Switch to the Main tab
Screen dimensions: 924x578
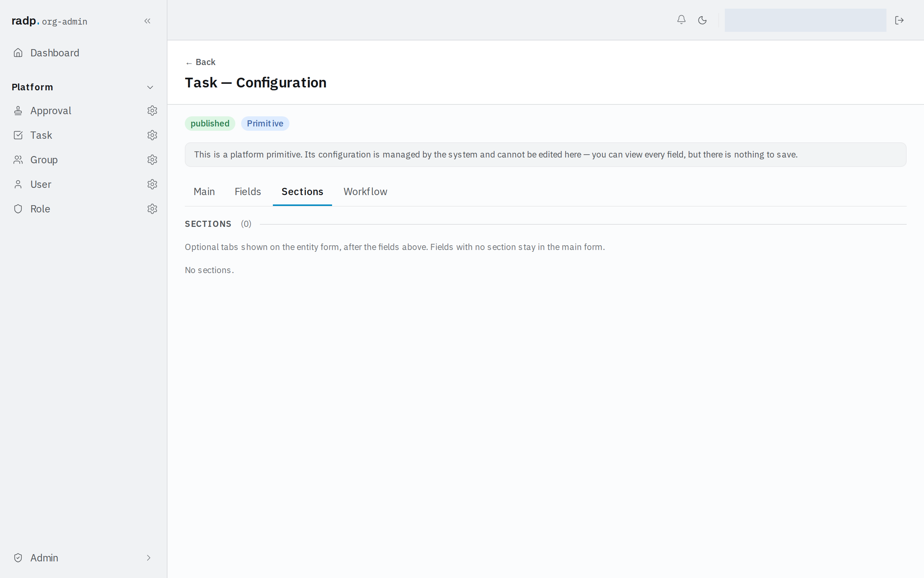click(x=204, y=191)
